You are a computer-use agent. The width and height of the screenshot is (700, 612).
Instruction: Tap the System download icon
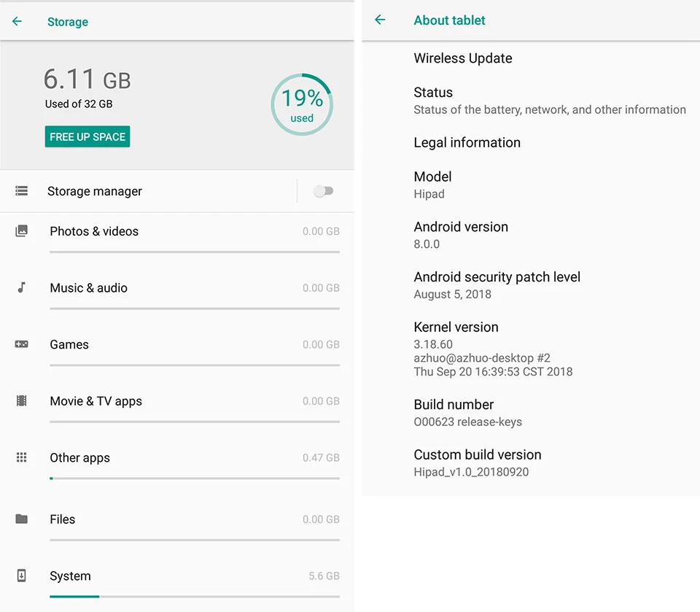21,576
